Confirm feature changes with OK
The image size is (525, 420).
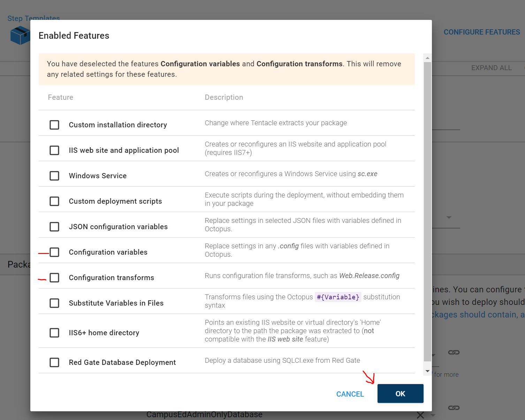tap(400, 393)
